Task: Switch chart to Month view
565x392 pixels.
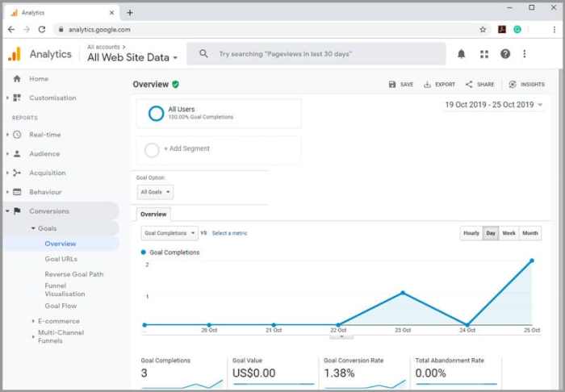Action: click(530, 233)
